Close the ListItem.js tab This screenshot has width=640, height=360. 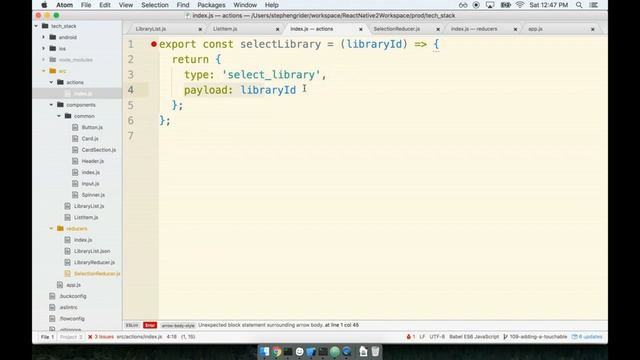coord(278,29)
